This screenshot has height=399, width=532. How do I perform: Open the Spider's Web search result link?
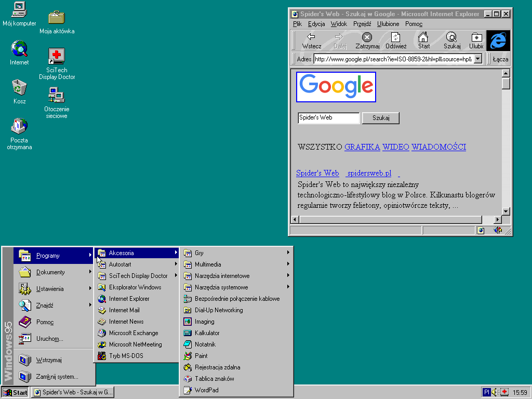click(317, 173)
